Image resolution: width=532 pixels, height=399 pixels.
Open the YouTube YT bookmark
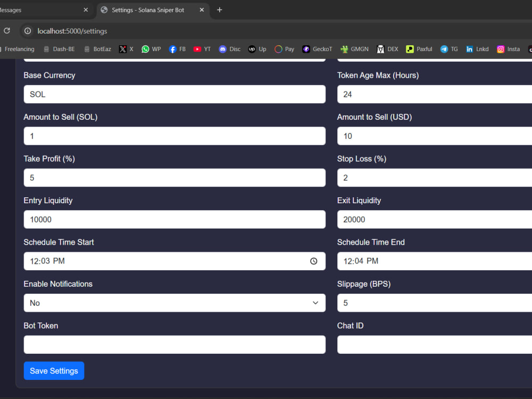(x=202, y=49)
